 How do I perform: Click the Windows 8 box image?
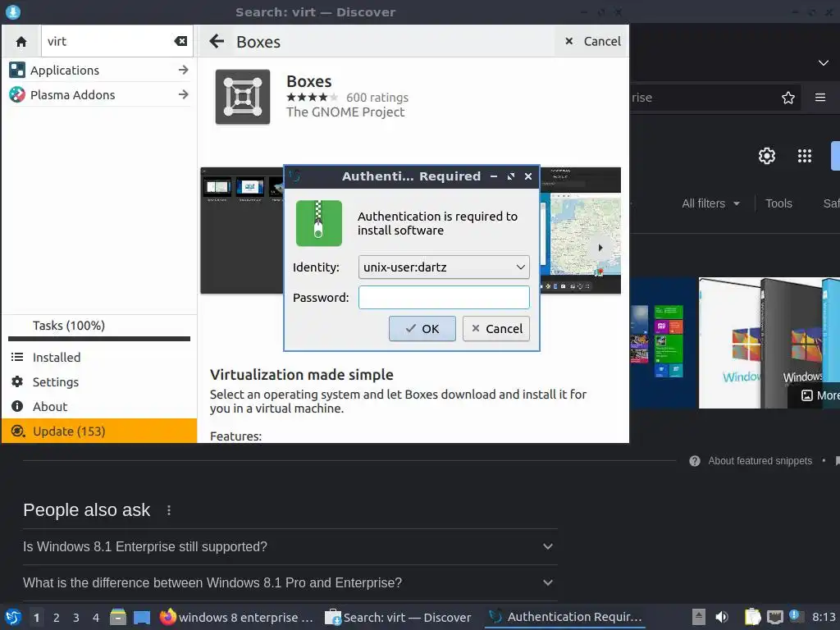tap(769, 343)
